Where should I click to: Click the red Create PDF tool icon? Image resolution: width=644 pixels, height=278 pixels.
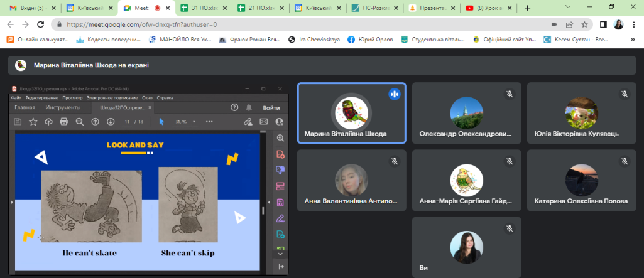click(281, 154)
